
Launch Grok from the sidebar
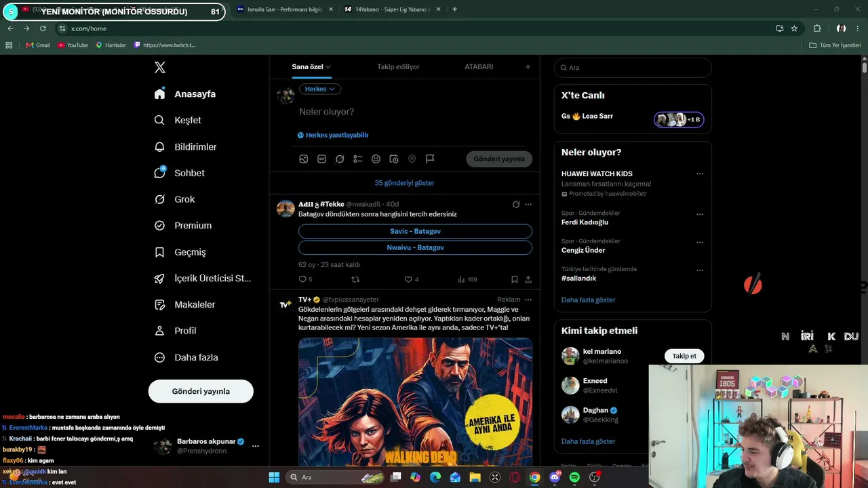point(174,199)
